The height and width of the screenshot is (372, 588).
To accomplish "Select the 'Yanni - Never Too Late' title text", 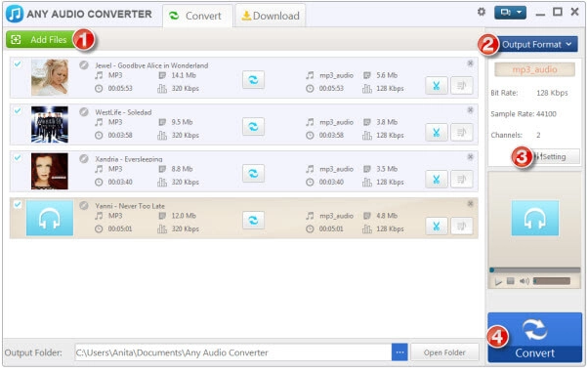I will click(x=130, y=206).
